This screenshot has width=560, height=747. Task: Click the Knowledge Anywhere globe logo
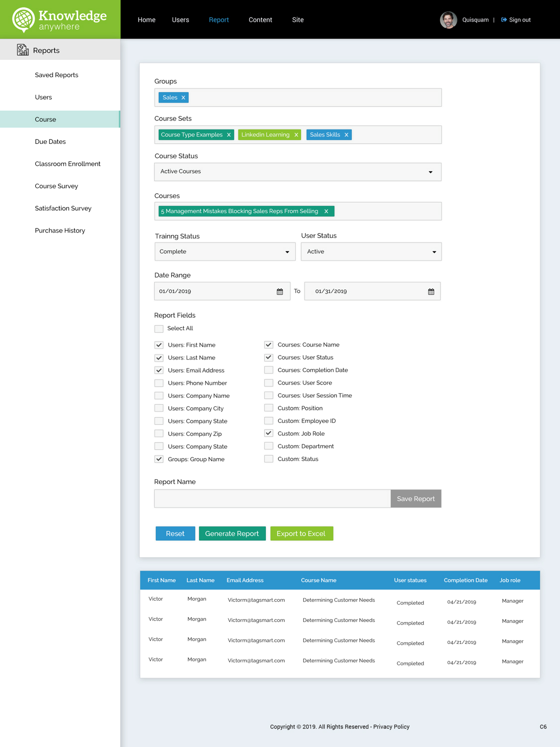click(x=23, y=19)
